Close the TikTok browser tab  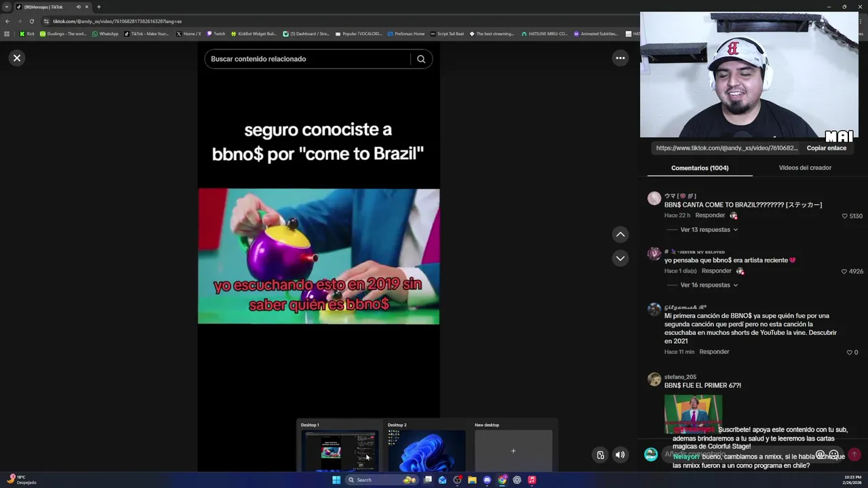tap(87, 7)
